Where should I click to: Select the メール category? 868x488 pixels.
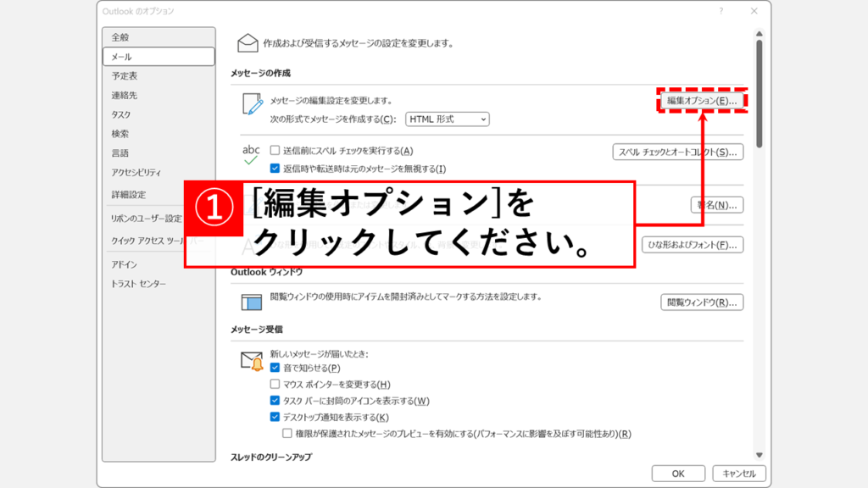159,57
